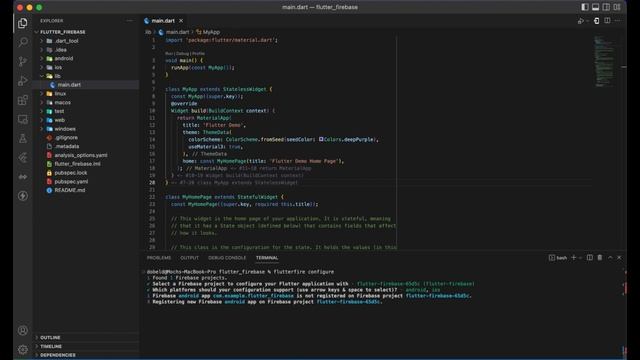Switch to the DEBUG CONSOLE tab

227,258
